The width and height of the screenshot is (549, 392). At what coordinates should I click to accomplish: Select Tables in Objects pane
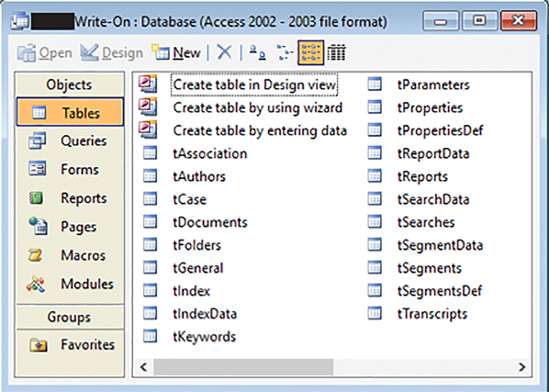pyautogui.click(x=70, y=112)
